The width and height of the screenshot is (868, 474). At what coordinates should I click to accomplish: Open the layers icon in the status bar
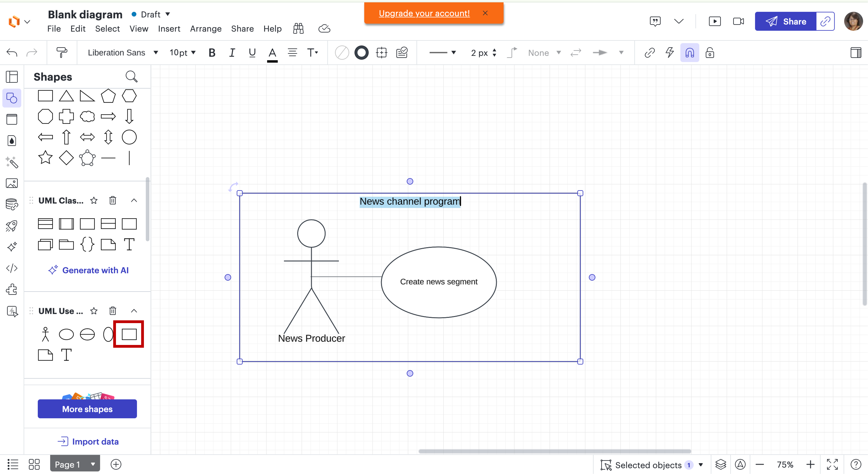[721, 464]
